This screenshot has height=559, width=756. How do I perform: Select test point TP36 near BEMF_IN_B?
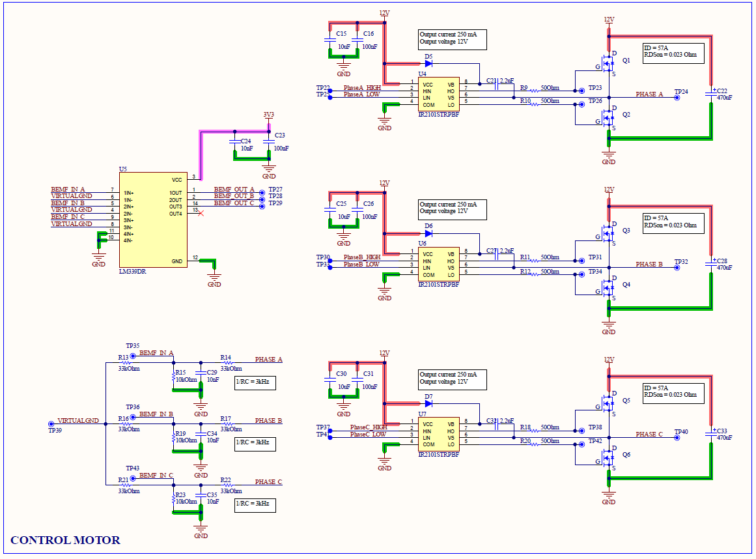tap(133, 417)
